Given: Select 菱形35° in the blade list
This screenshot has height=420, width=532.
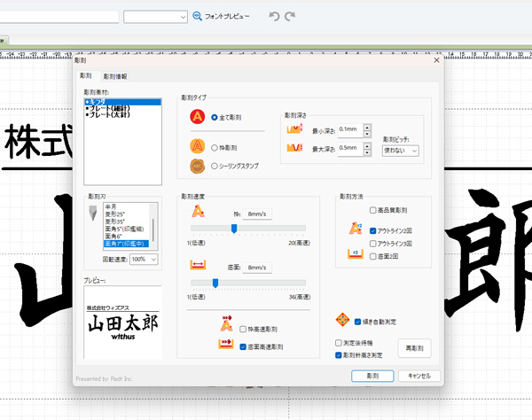Looking at the screenshot, I should point(127,222).
